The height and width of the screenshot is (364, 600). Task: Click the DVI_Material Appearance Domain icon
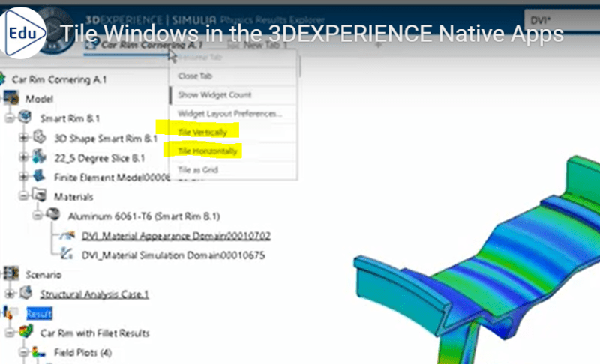tap(67, 235)
